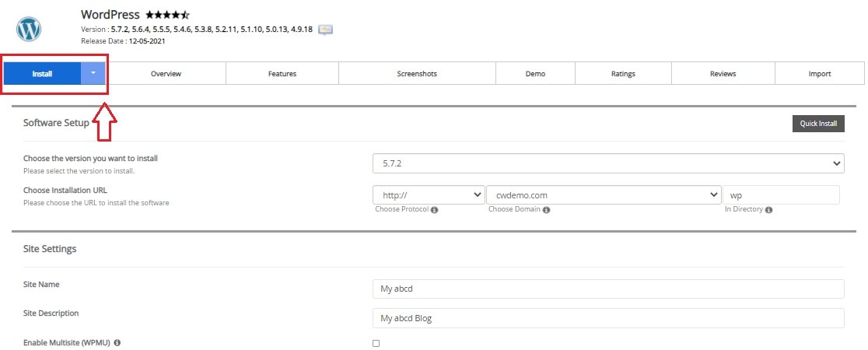Click the Site Description label

pos(51,313)
